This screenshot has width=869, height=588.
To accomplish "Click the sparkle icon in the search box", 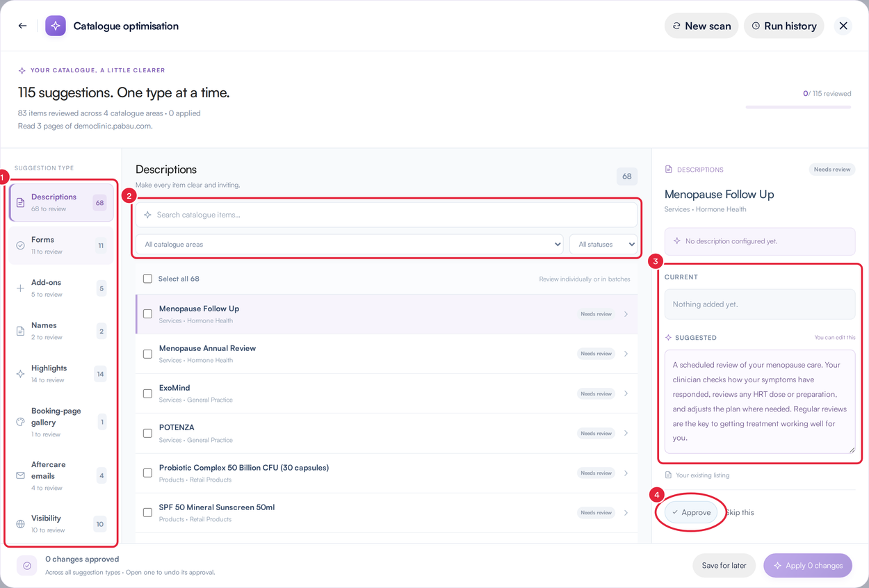I will click(x=147, y=215).
